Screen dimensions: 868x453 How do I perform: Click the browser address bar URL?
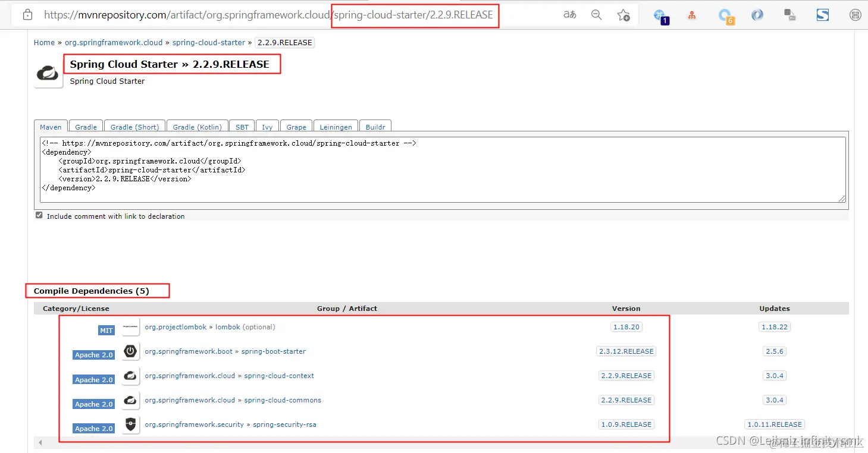268,15
